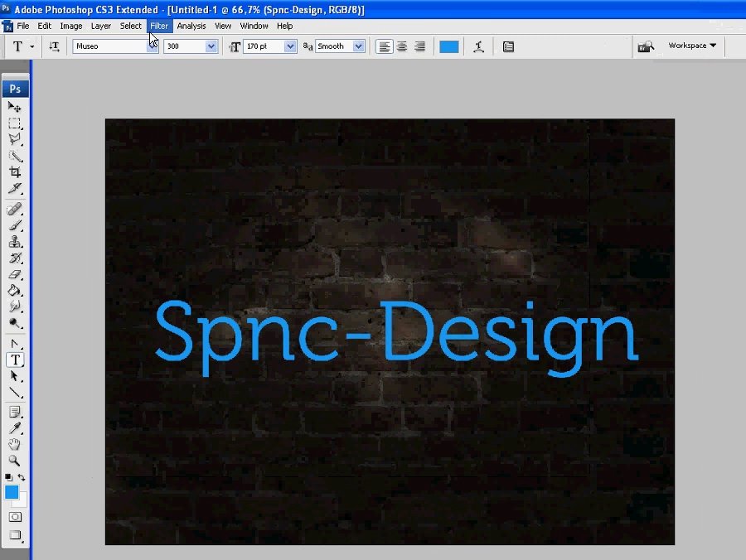Viewport: 746px width, 560px height.
Task: Open the Select menu
Action: point(130,27)
